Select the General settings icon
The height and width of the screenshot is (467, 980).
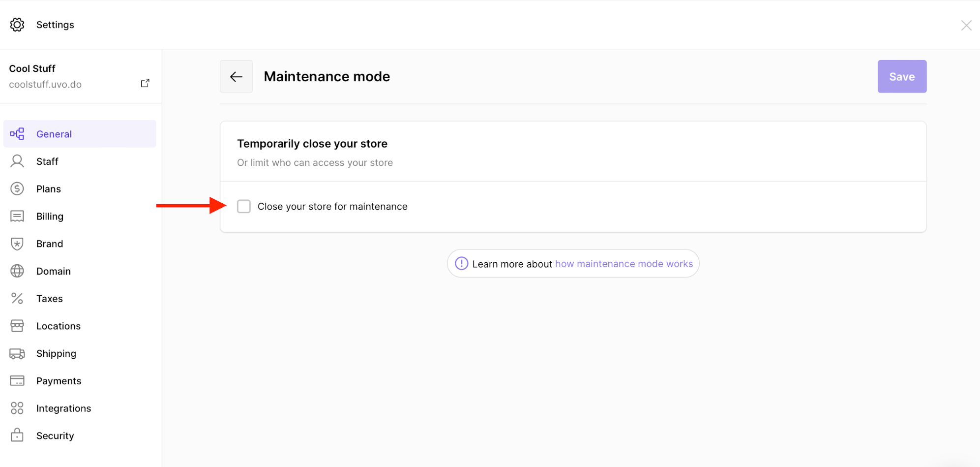click(17, 133)
